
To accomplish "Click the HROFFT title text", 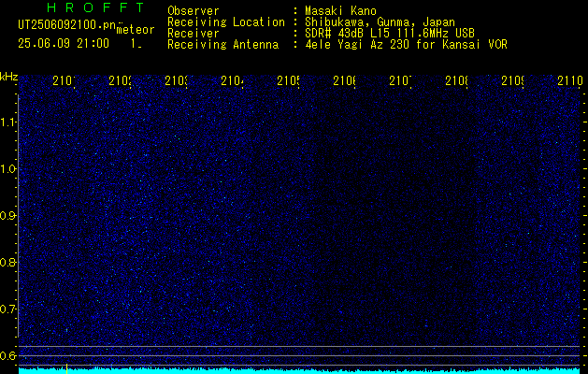I will [95, 7].
